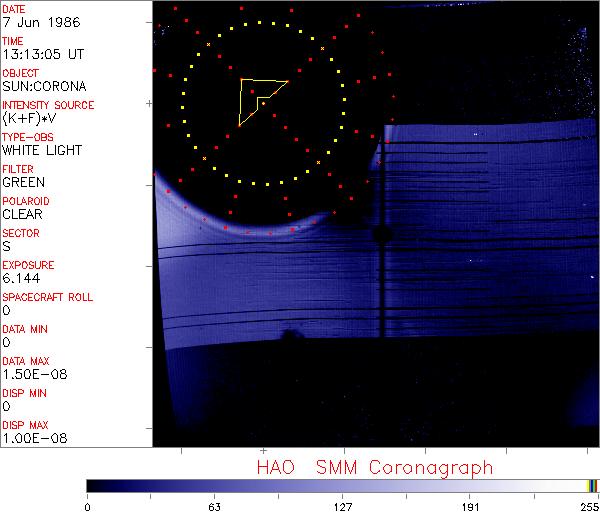Click the 1.50E-08 data max value

coord(30,374)
